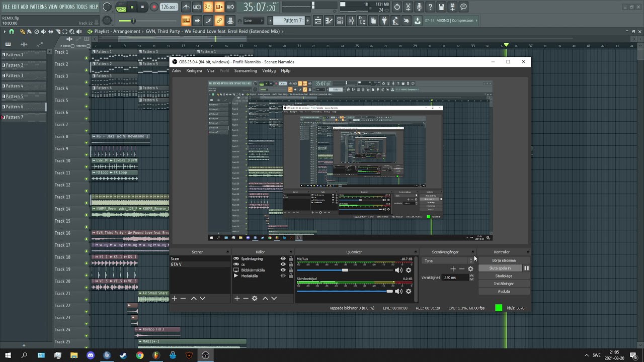
Task: Click the Studioläge button
Action: pos(504,276)
